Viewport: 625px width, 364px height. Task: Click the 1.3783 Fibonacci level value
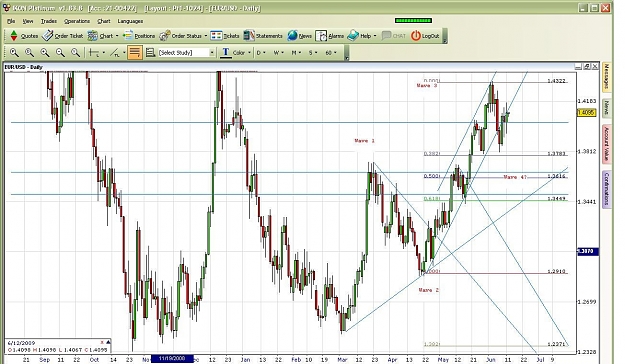click(x=556, y=153)
